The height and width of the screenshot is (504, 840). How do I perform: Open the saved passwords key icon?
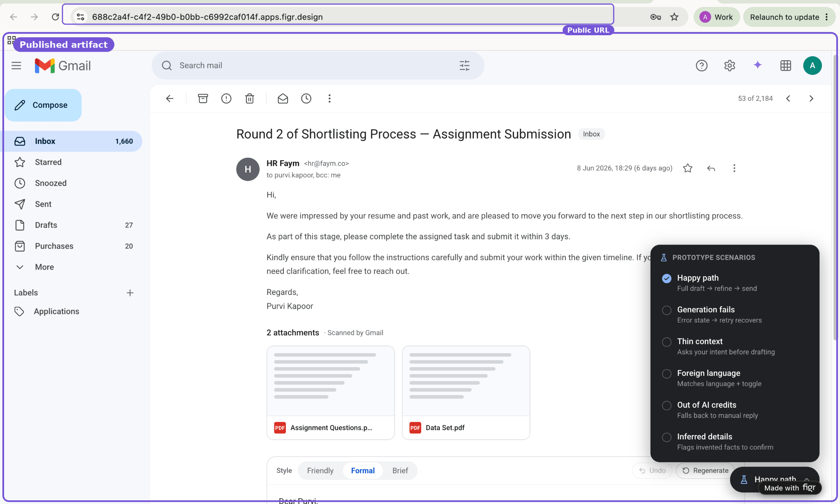655,17
